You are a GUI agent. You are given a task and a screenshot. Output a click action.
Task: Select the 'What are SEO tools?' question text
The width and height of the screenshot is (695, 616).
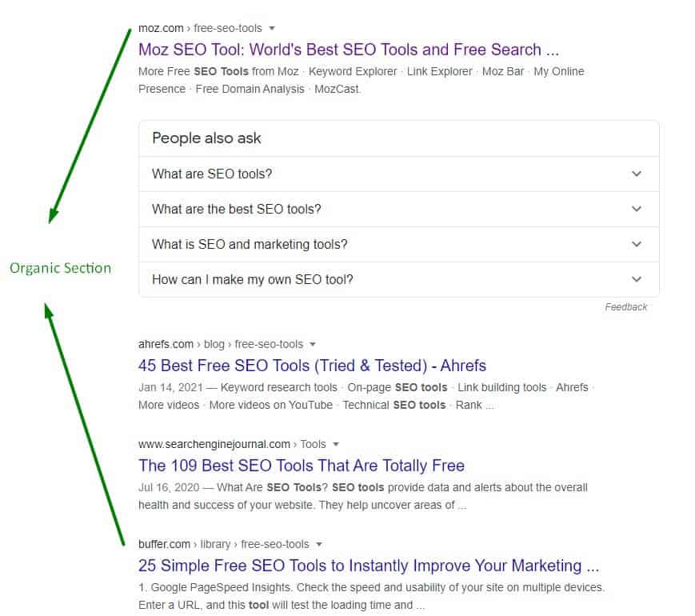tap(212, 174)
